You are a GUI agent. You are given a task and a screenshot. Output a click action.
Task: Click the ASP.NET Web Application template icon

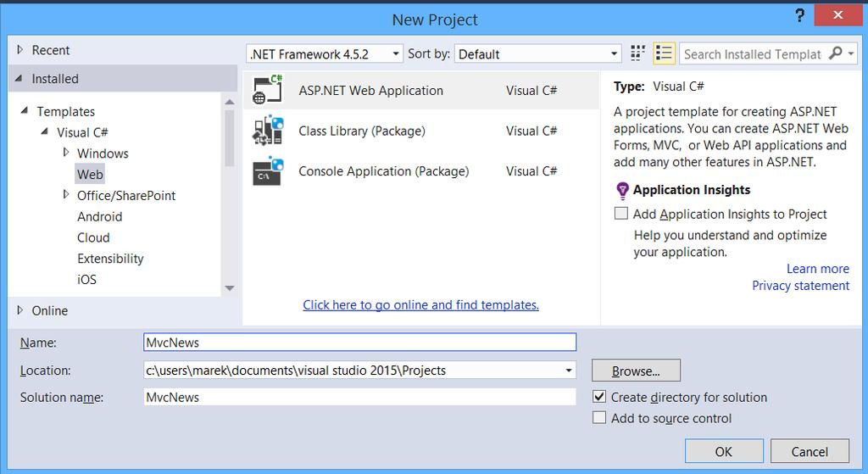268,90
